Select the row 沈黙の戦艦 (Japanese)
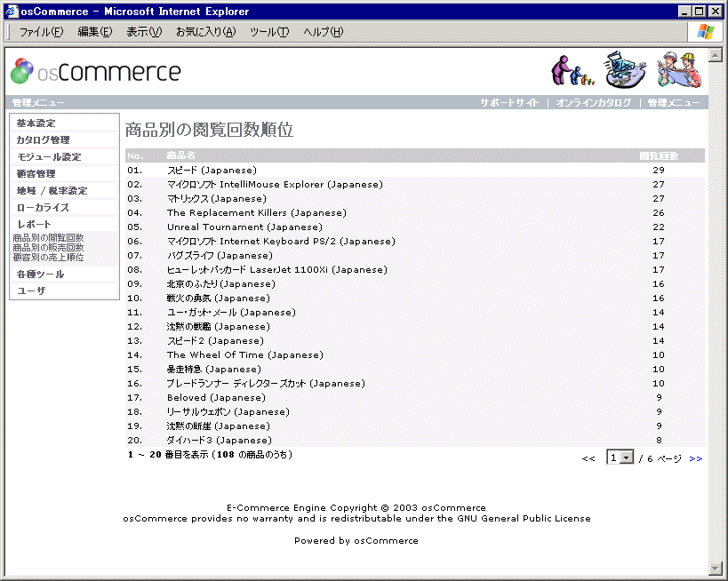 [x=415, y=327]
